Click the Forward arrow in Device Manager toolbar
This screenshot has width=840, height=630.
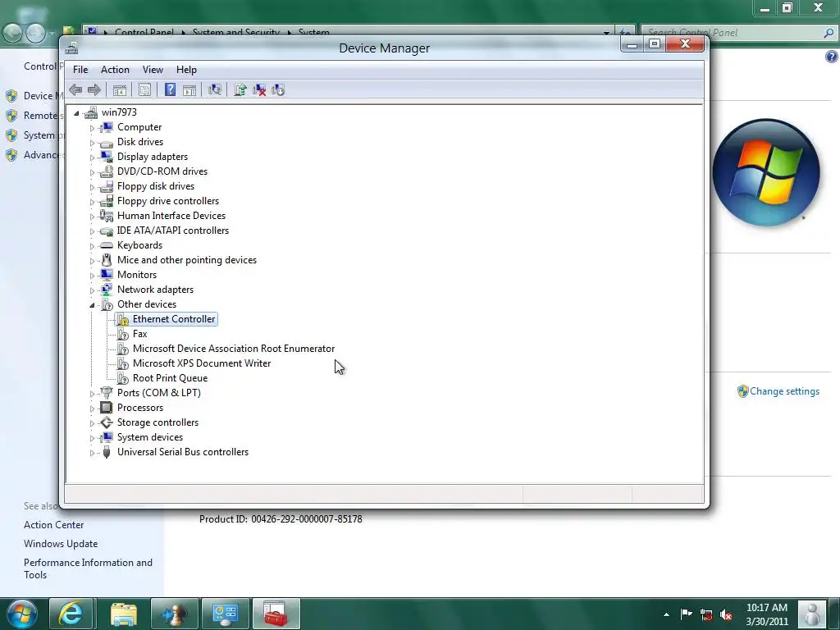point(94,90)
